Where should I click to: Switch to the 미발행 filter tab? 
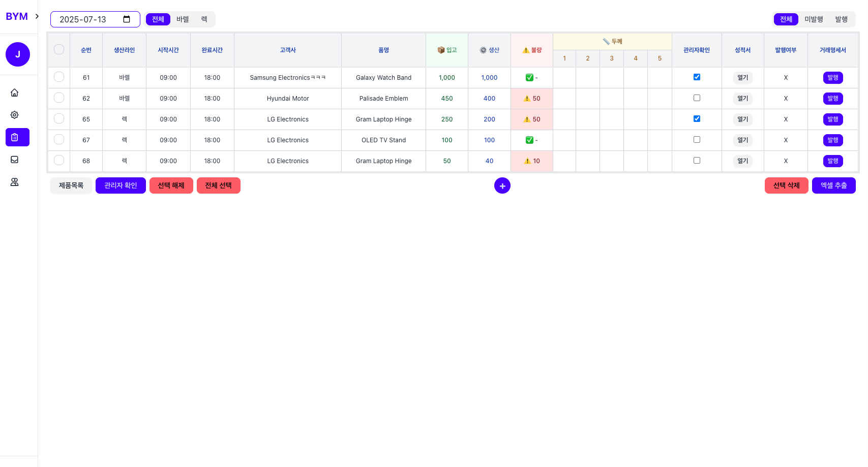click(814, 19)
